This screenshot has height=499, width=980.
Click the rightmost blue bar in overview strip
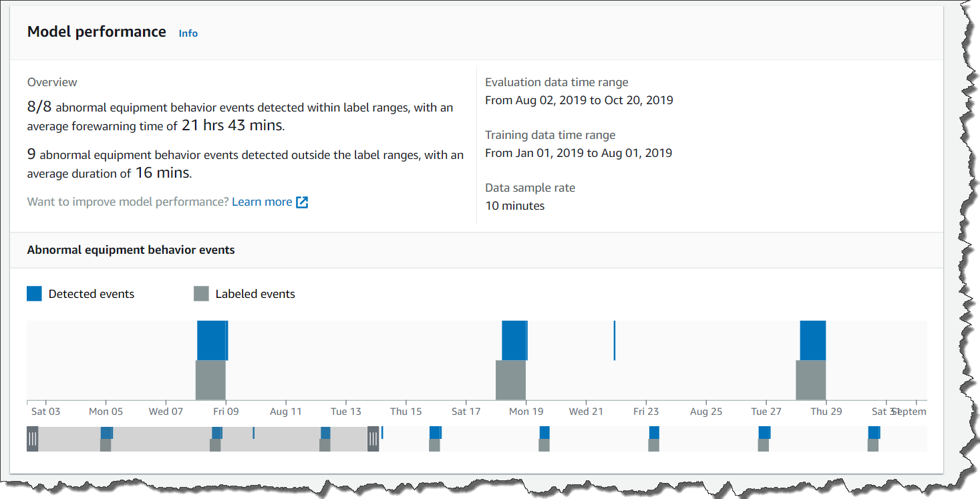tap(874, 432)
